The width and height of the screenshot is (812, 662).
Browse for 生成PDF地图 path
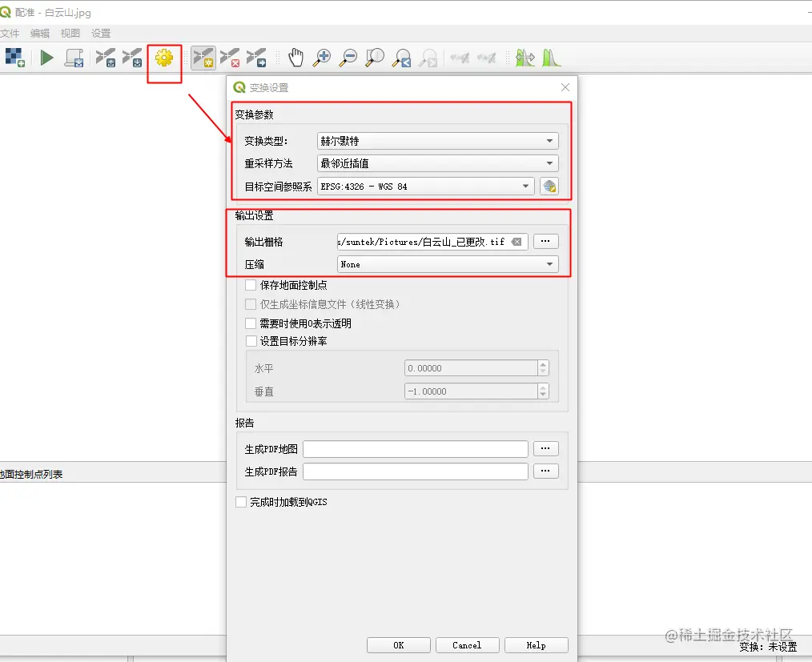point(545,449)
